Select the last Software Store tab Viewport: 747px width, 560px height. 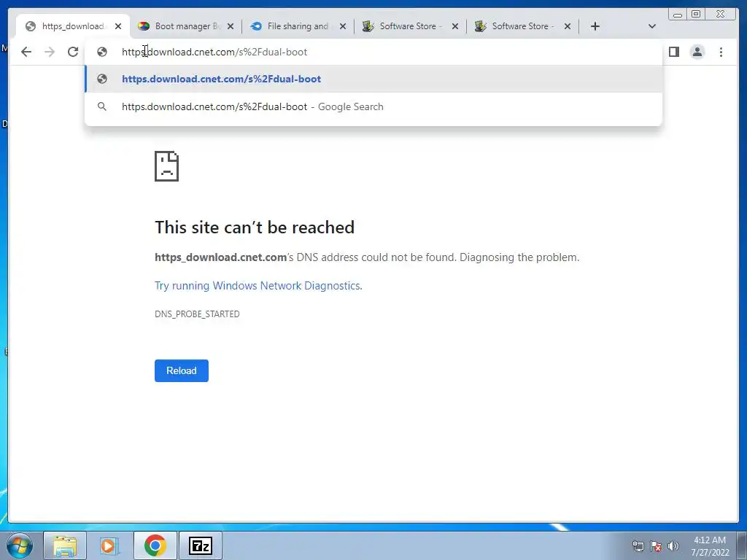click(x=524, y=26)
